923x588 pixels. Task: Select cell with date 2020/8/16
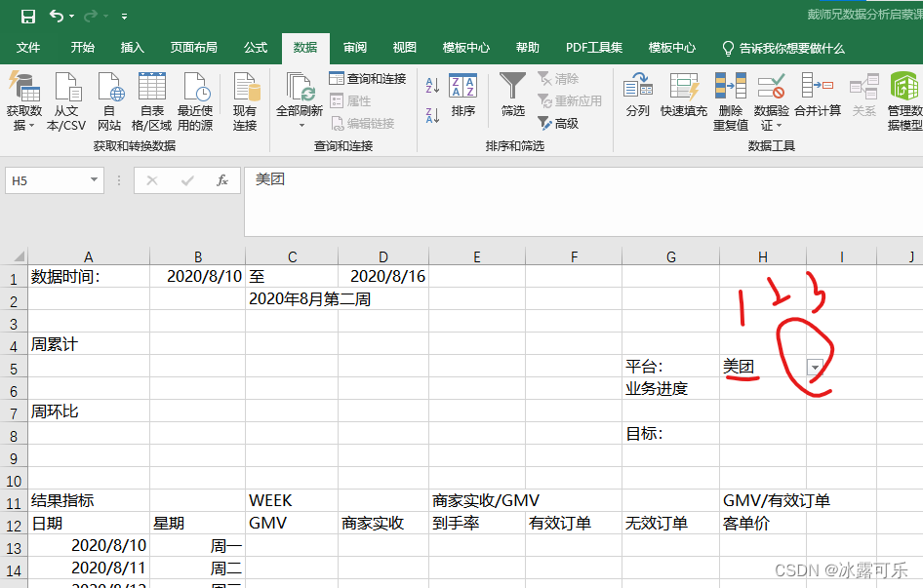click(383, 276)
